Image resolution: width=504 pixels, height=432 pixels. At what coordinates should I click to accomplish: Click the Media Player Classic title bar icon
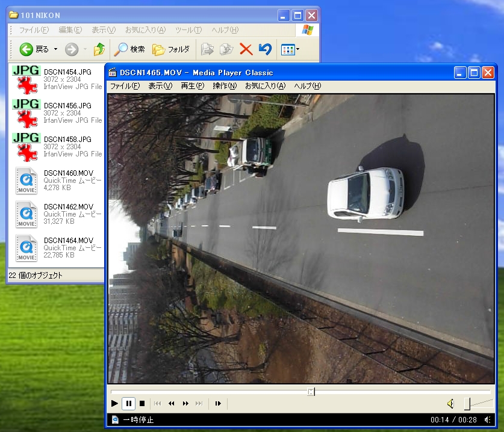tap(112, 73)
